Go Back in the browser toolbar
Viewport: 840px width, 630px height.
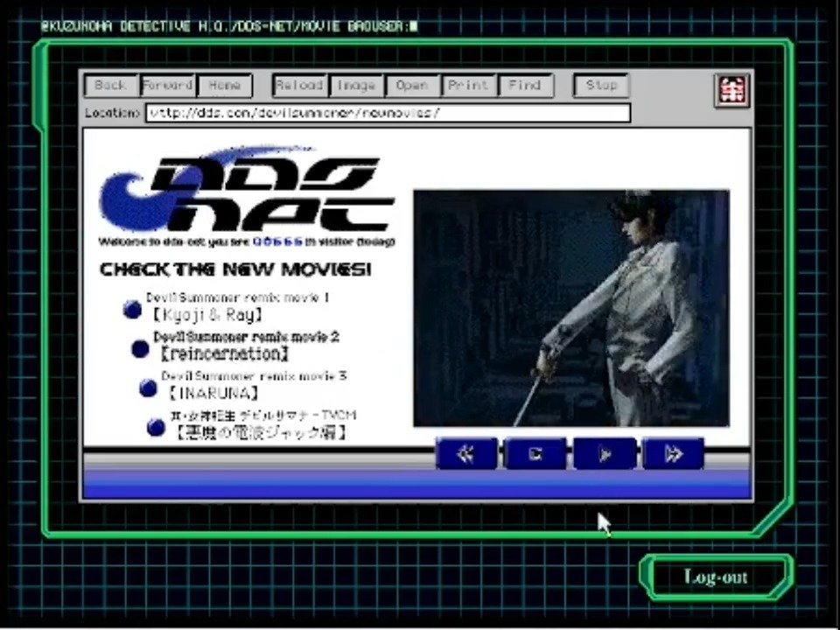pos(111,86)
